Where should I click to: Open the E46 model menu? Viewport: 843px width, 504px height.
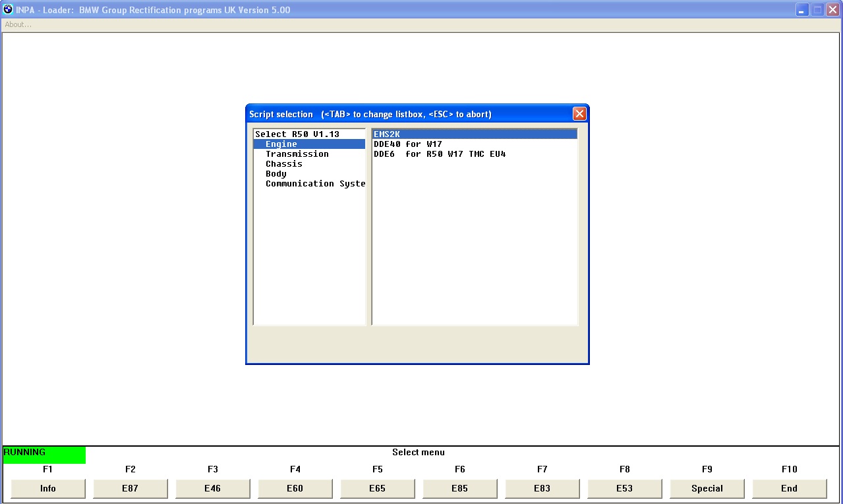pyautogui.click(x=212, y=488)
